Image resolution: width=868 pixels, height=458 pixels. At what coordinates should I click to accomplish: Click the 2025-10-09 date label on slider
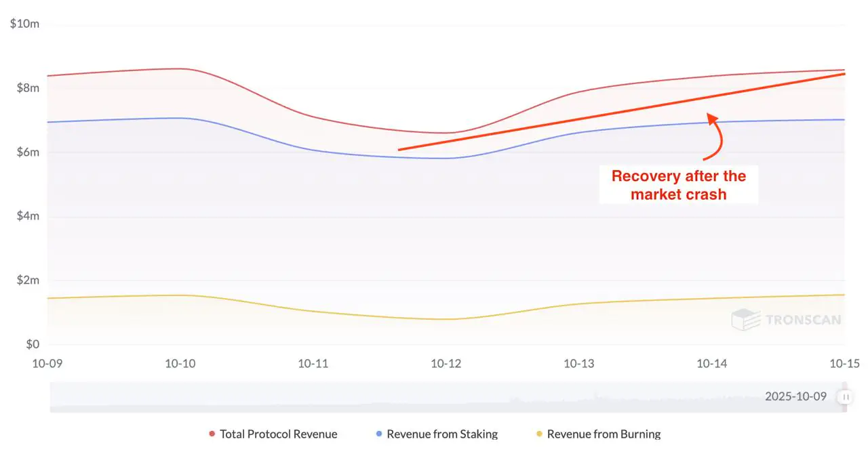[795, 396]
